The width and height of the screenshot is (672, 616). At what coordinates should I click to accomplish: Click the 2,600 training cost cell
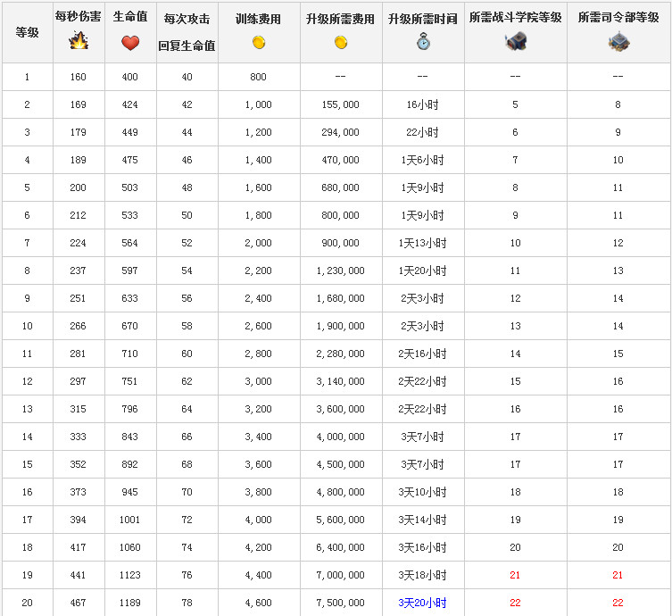click(259, 326)
